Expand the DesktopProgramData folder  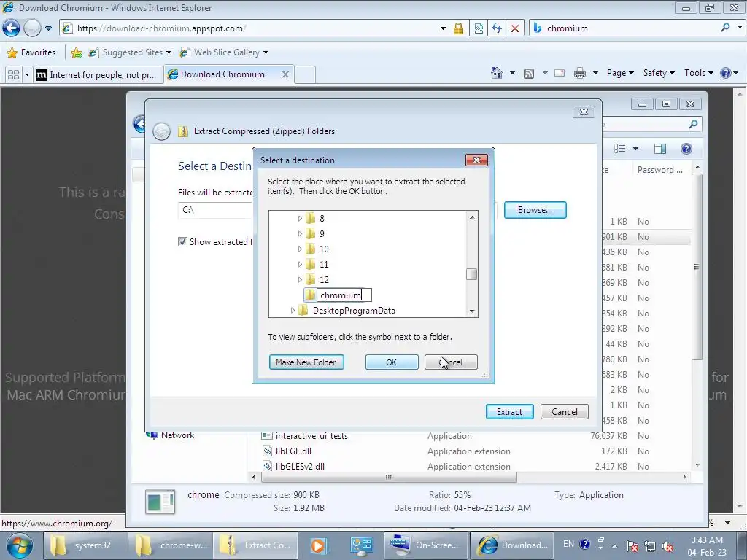point(293,311)
